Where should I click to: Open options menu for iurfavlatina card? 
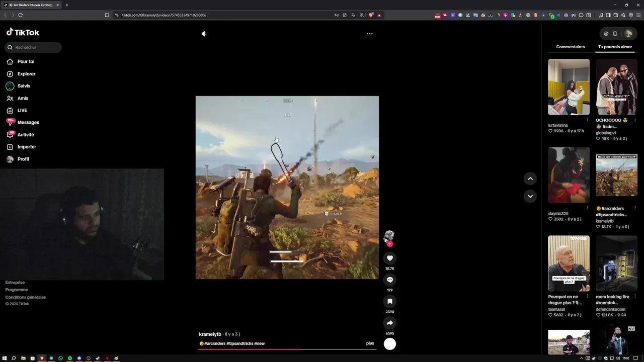(x=587, y=120)
